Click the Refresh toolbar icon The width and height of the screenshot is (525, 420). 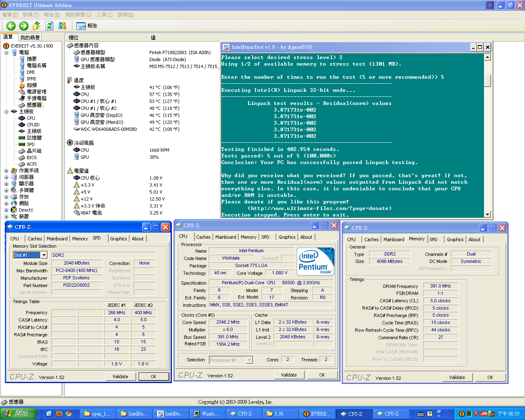click(x=49, y=26)
